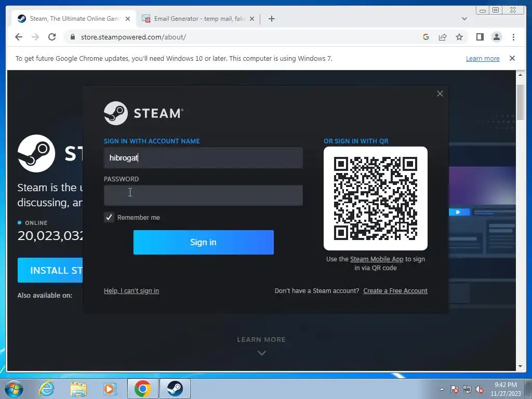Image resolution: width=532 pixels, height=399 pixels.
Task: Open the Chrome profile avatar
Action: [496, 37]
